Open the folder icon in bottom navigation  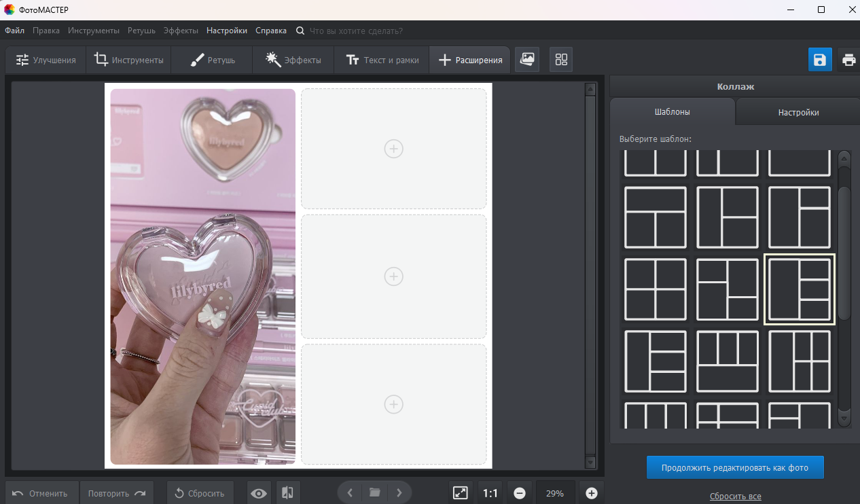[x=374, y=492]
